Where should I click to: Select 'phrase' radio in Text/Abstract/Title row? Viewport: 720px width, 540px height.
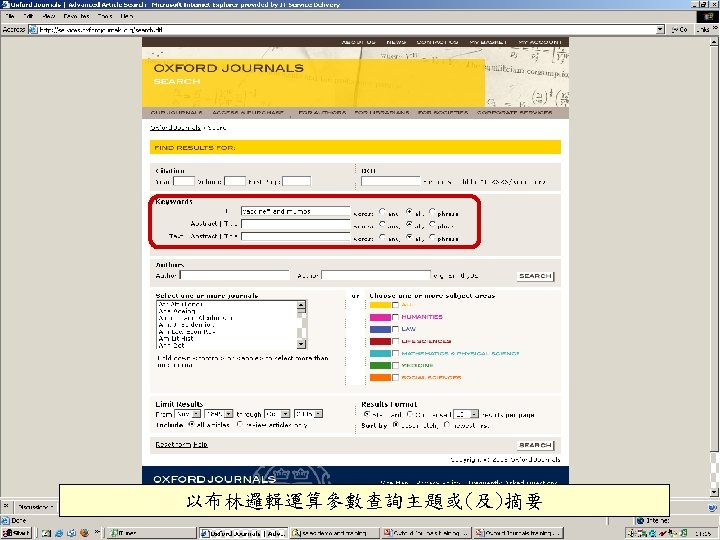click(432, 237)
